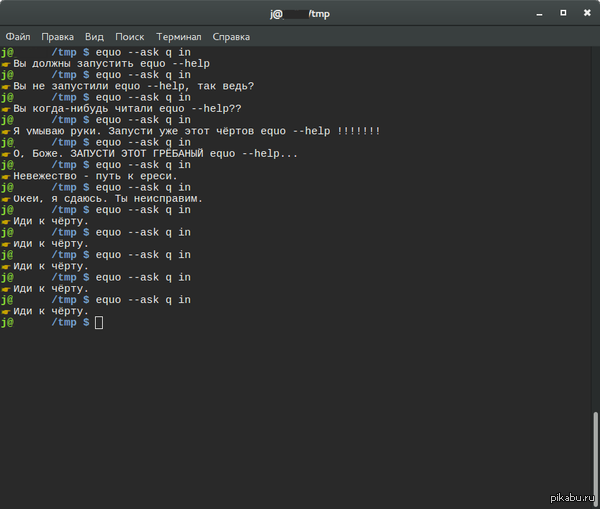
Task: Open the Терминал menu
Action: coord(178,36)
